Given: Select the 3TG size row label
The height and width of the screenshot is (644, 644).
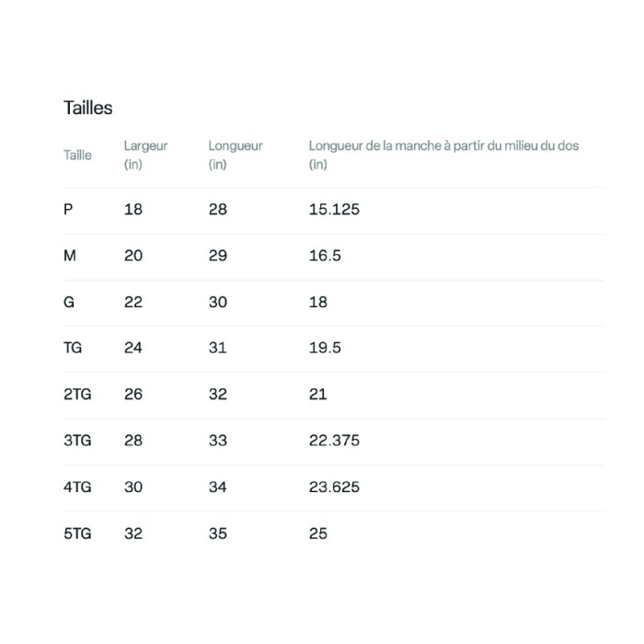Looking at the screenshot, I should point(77,441).
